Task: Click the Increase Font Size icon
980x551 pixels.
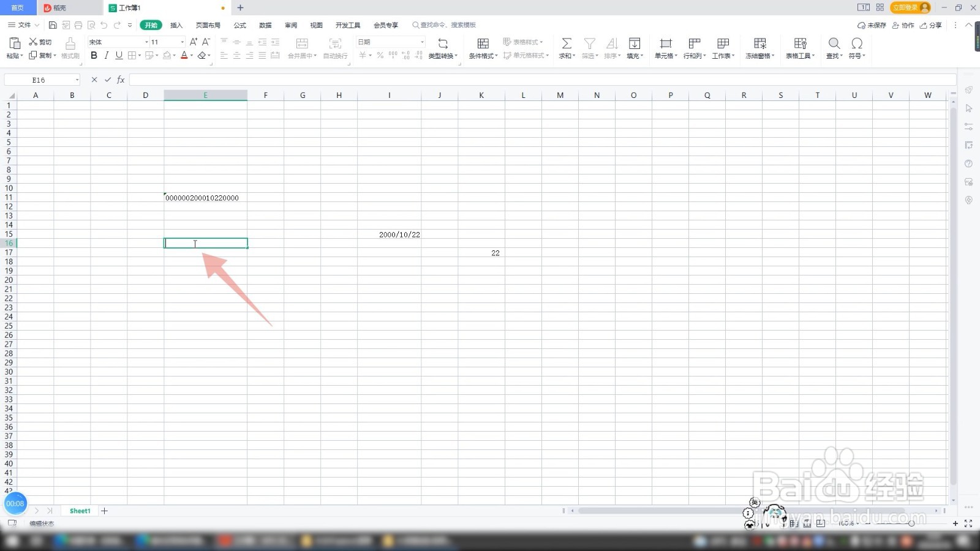Action: click(194, 42)
